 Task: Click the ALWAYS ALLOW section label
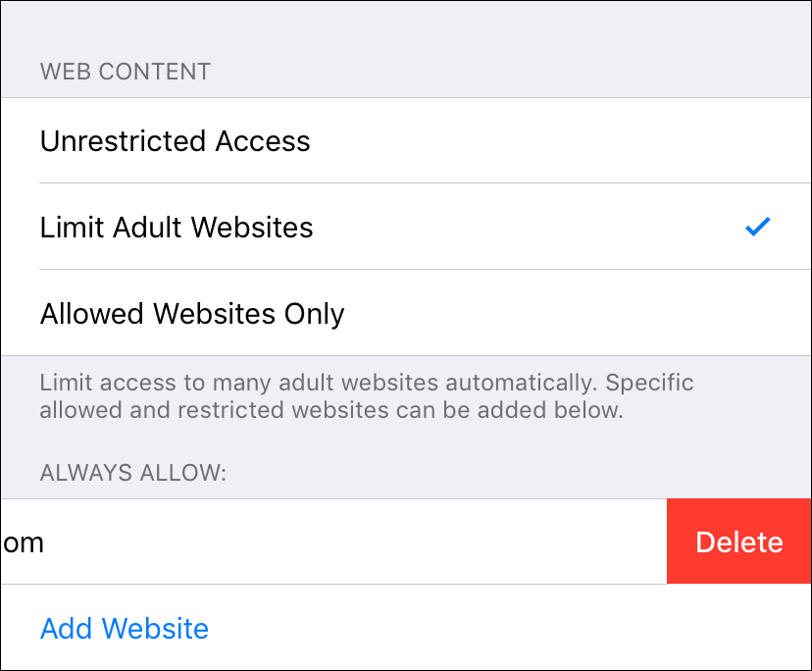pyautogui.click(x=132, y=474)
